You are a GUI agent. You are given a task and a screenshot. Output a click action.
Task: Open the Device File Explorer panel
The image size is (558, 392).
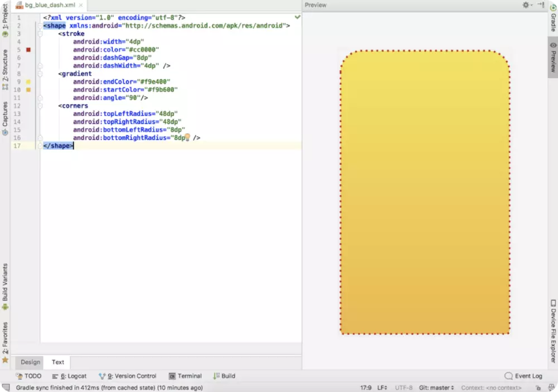click(553, 331)
